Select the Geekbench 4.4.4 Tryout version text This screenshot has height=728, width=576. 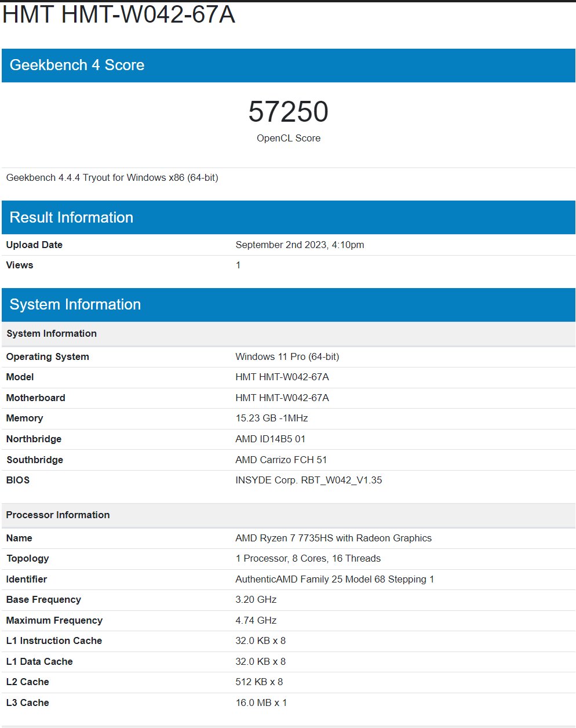pyautogui.click(x=112, y=177)
